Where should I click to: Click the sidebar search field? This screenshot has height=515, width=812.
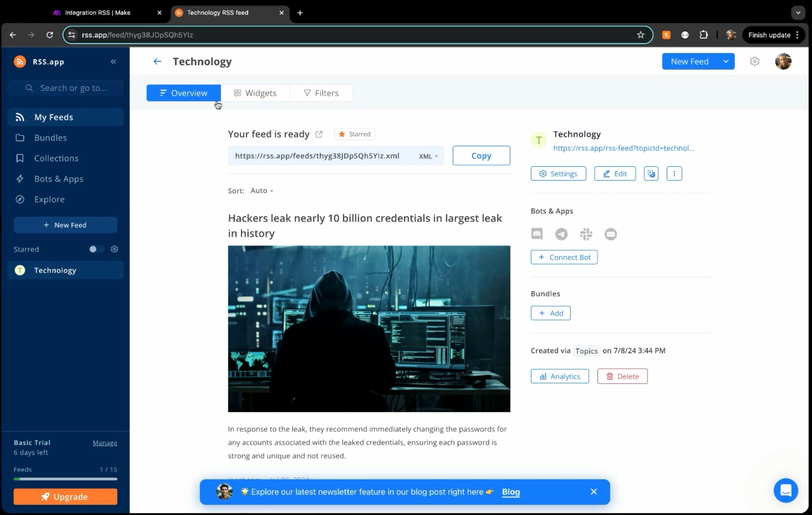point(66,88)
